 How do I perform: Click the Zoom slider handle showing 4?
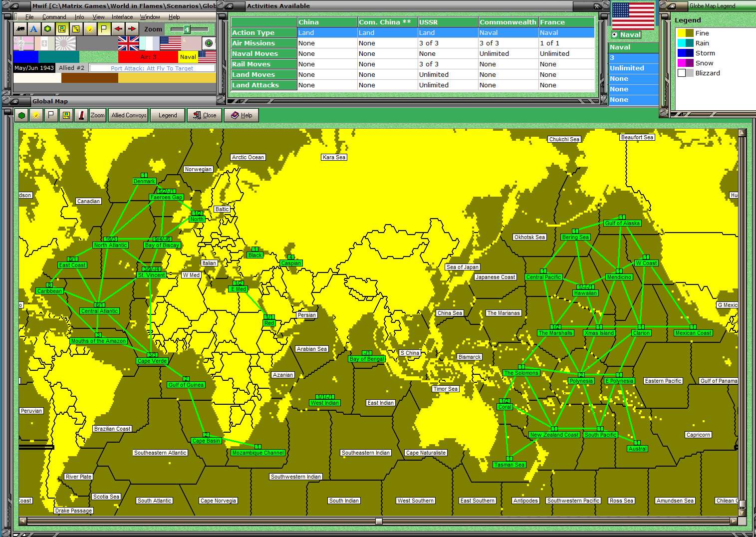(187, 29)
